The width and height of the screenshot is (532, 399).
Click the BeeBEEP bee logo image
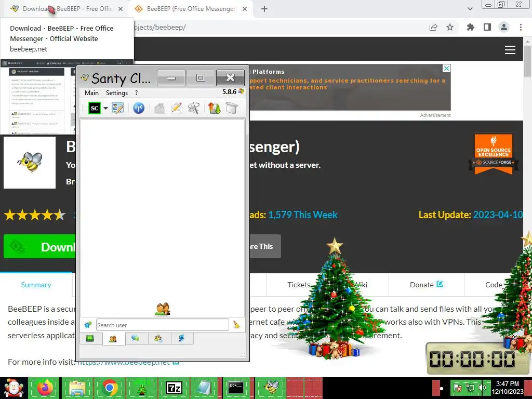point(30,163)
